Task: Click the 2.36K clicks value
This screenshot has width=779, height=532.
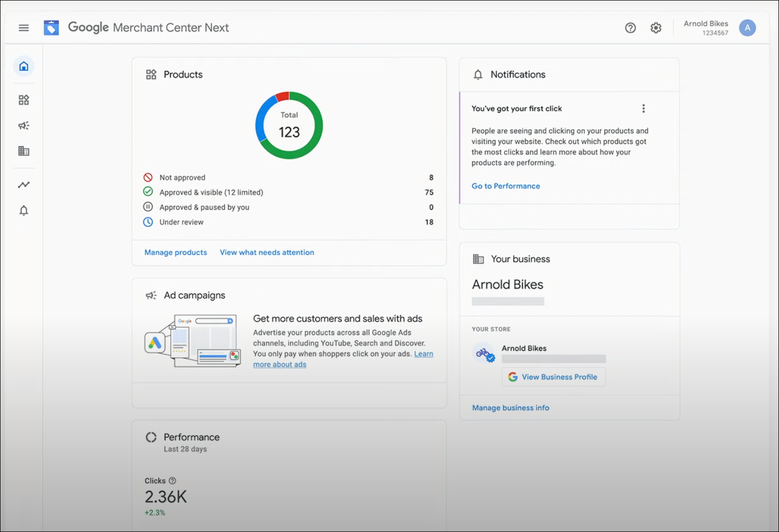Action: pos(166,497)
